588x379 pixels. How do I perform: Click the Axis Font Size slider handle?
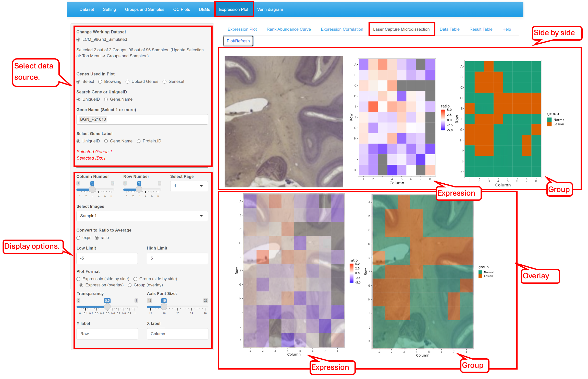tap(164, 306)
